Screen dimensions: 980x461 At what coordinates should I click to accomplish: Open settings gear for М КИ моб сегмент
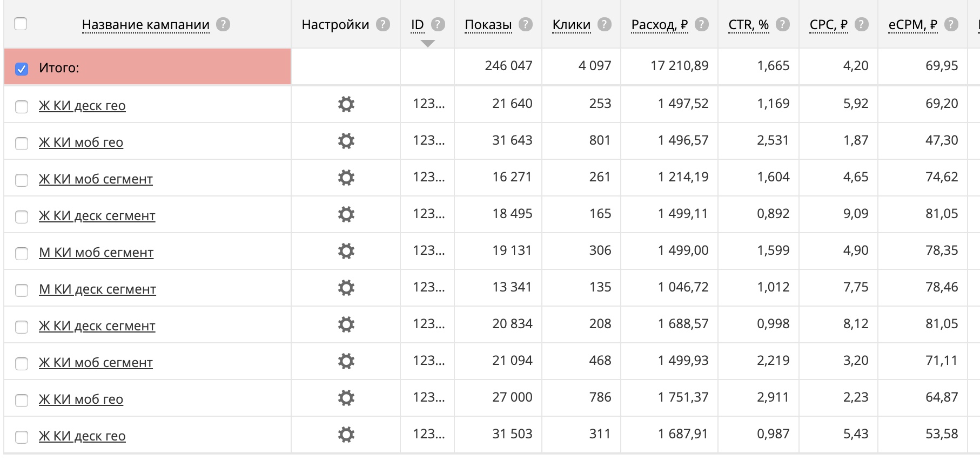coord(346,251)
